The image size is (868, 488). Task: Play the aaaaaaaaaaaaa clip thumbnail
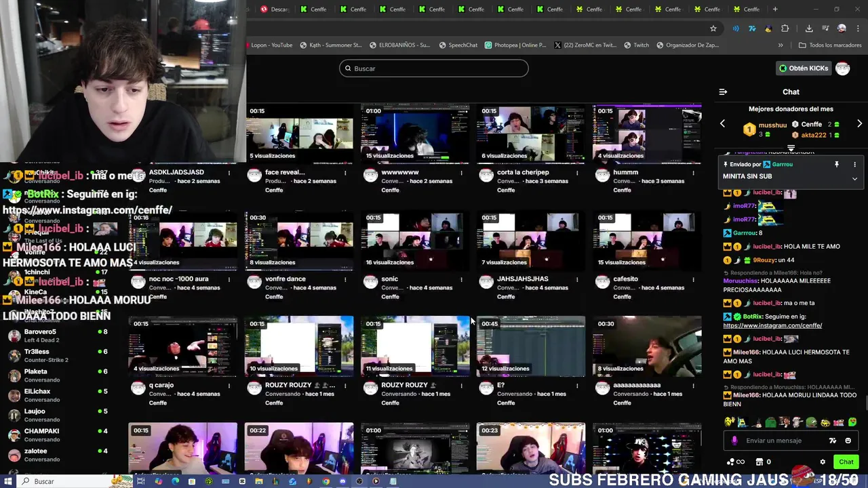tap(647, 346)
